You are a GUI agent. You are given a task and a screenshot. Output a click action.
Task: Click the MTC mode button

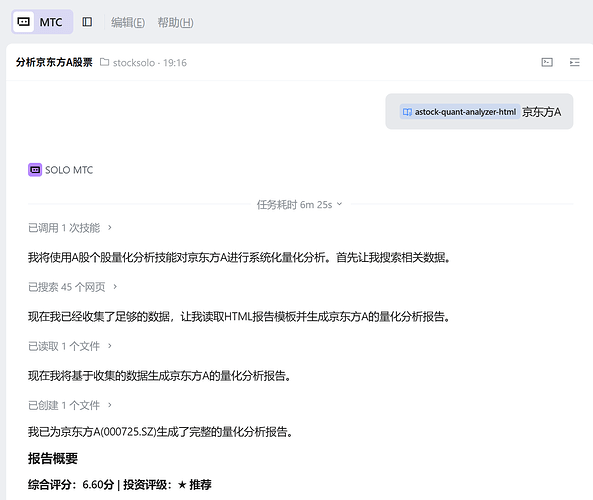tap(42, 22)
